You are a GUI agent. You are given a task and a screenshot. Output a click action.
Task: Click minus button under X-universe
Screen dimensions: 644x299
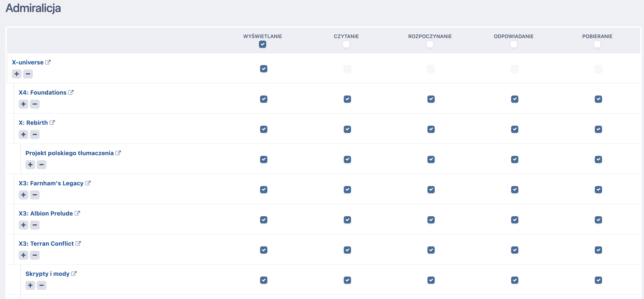tap(28, 74)
